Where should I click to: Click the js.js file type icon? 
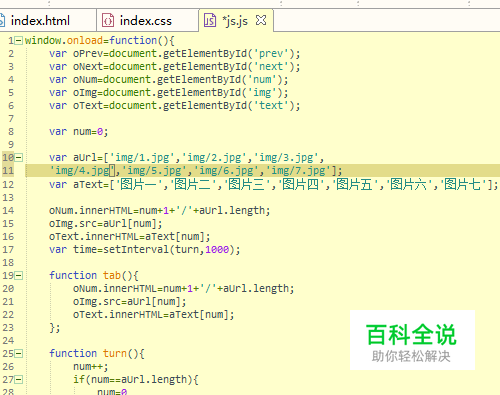click(210, 21)
